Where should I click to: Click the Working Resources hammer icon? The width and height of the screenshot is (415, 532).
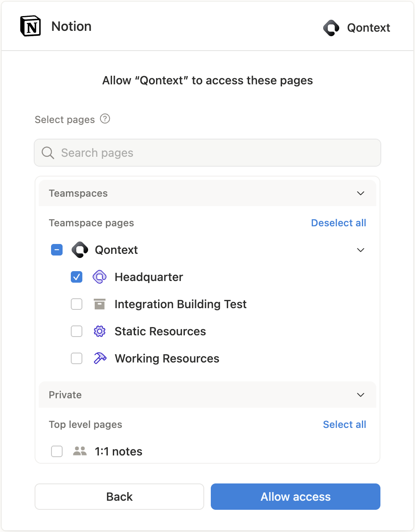(x=99, y=358)
